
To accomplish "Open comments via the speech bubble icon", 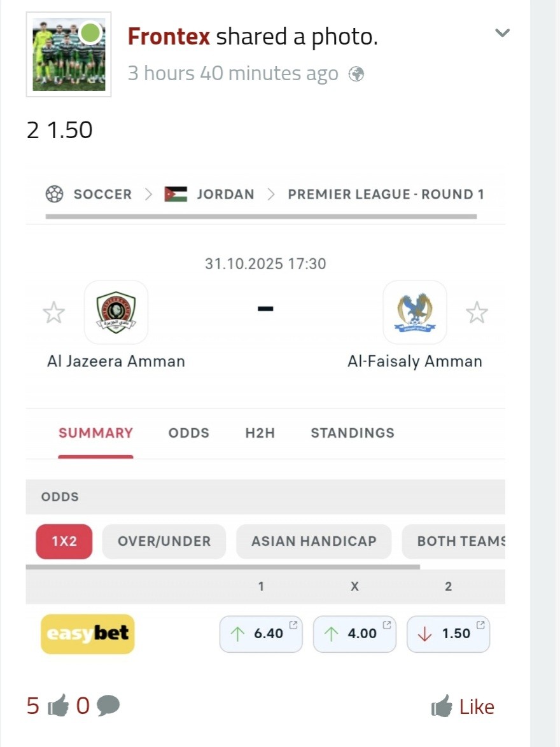I will (x=109, y=706).
